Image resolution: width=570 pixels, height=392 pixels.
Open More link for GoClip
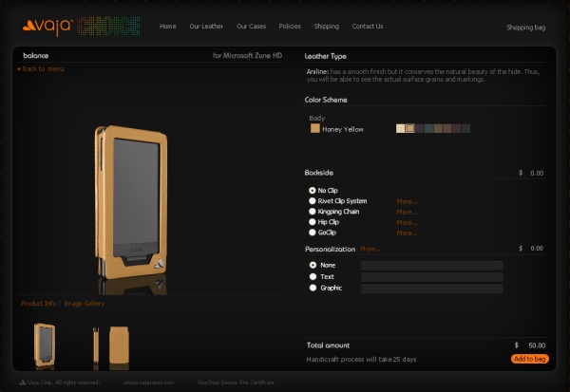[407, 233]
